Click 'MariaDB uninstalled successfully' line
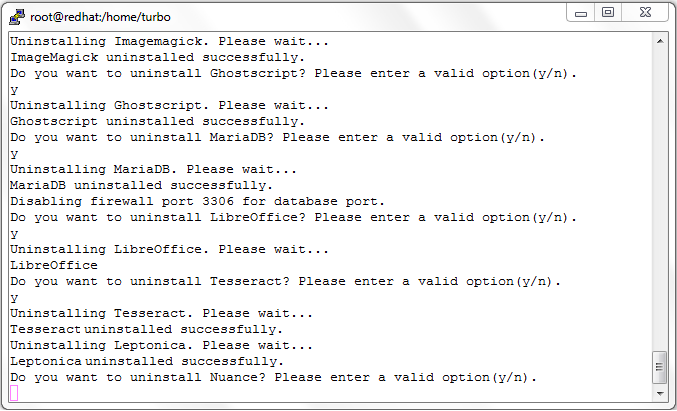677x411 pixels. (142, 186)
